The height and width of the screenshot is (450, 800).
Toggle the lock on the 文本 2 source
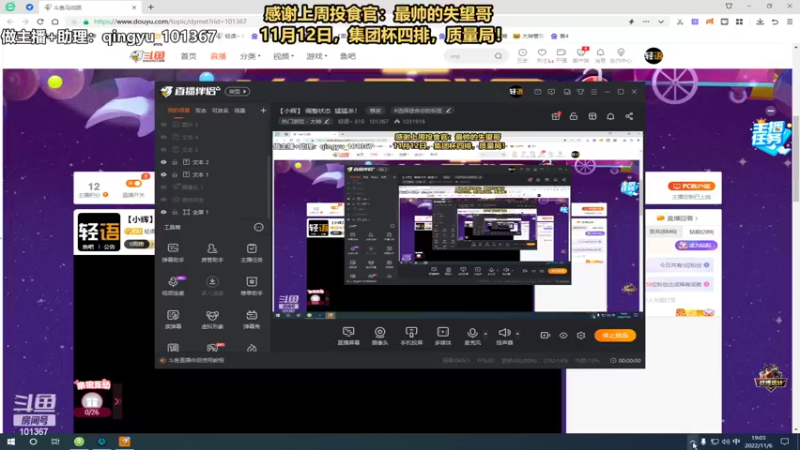(x=174, y=162)
